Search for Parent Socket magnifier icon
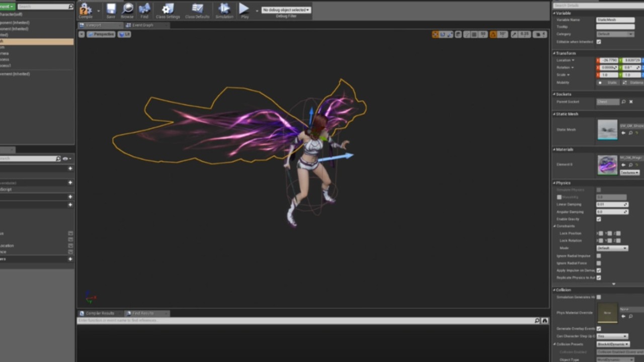Viewport: 644px width, 362px height. point(624,102)
